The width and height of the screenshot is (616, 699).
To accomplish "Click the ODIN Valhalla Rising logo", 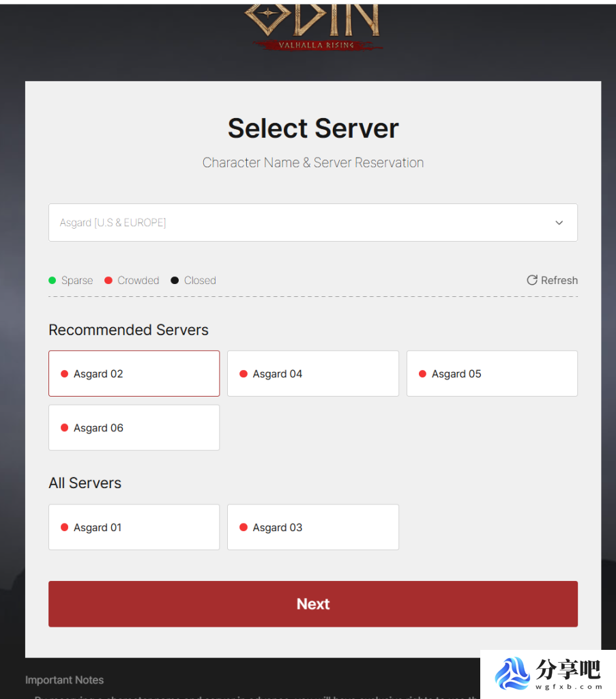I will click(x=314, y=27).
